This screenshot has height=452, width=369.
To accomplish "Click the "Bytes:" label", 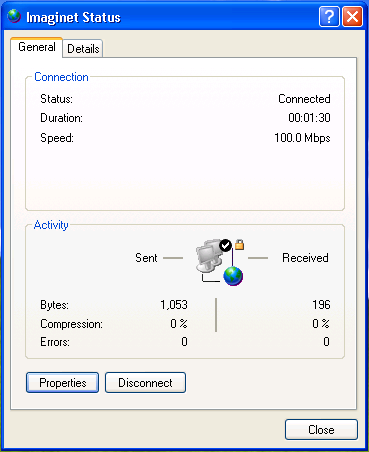I will pyautogui.click(x=54, y=305).
